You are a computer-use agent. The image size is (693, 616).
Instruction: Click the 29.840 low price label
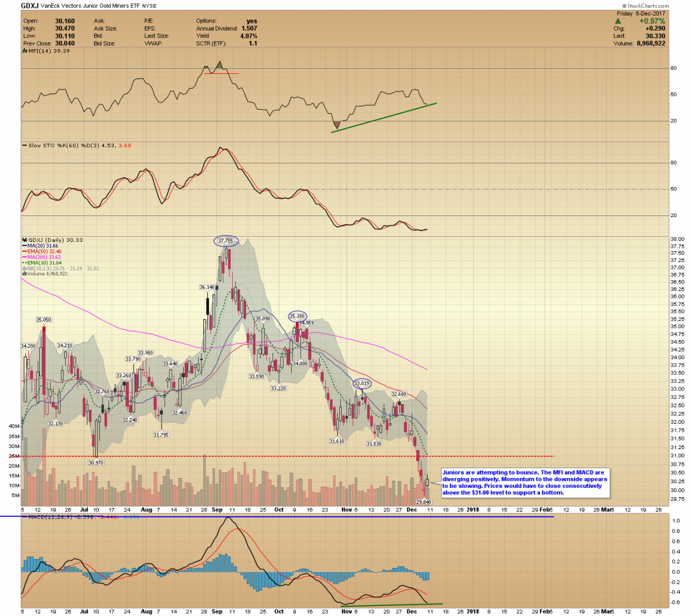pyautogui.click(x=423, y=502)
